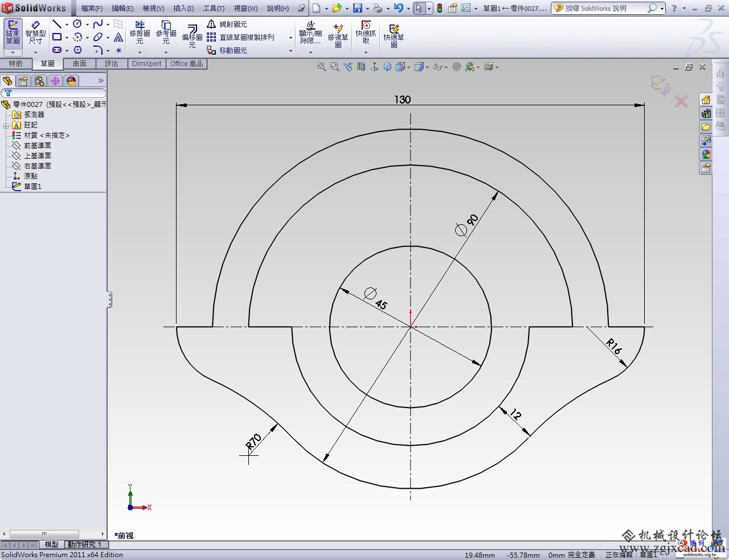729x560 pixels.
Task: Expand the feature manager panel chevron
Action: (x=101, y=80)
